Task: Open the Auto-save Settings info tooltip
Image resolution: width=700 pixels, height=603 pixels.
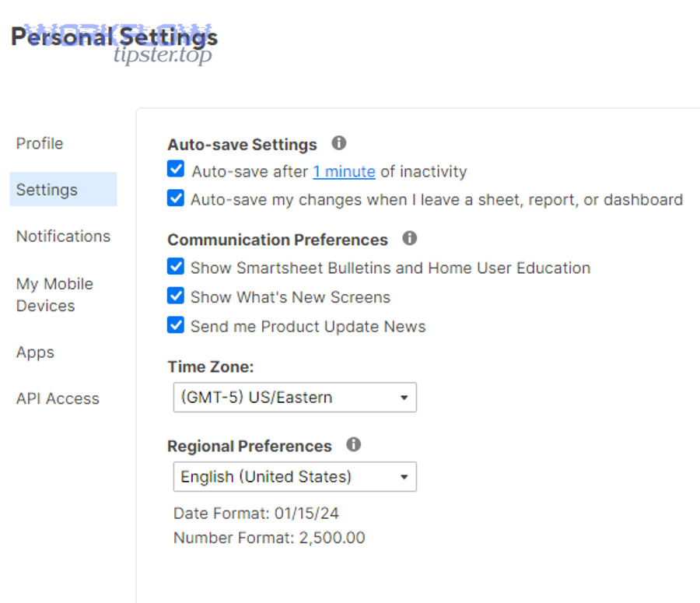Action: [338, 143]
